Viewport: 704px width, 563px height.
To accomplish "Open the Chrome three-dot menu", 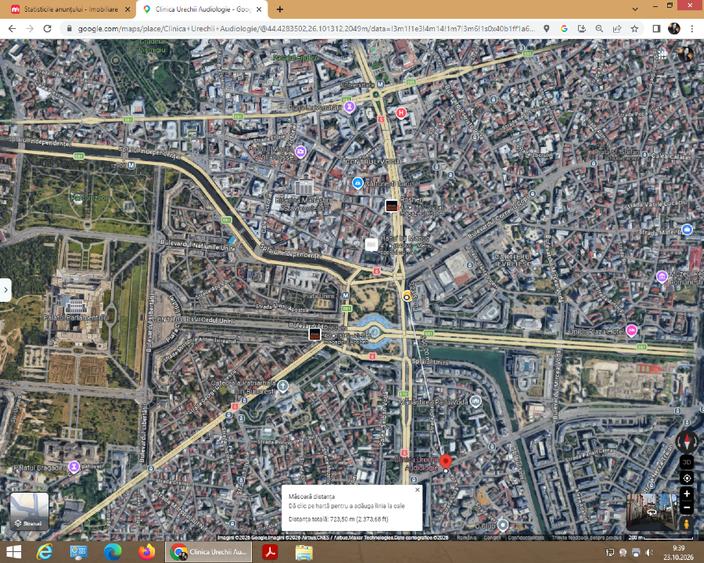I will pyautogui.click(x=692, y=28).
